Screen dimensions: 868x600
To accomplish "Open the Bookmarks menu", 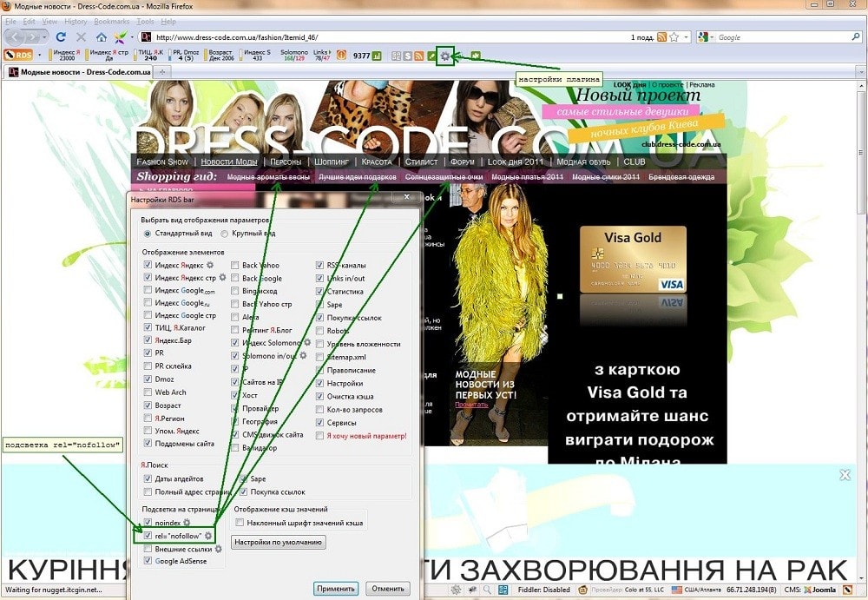I will (111, 21).
